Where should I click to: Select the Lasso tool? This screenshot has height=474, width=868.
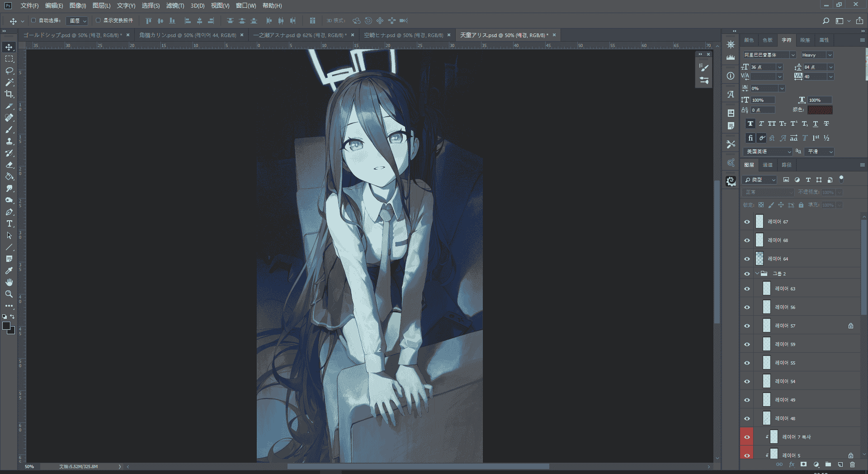click(9, 71)
